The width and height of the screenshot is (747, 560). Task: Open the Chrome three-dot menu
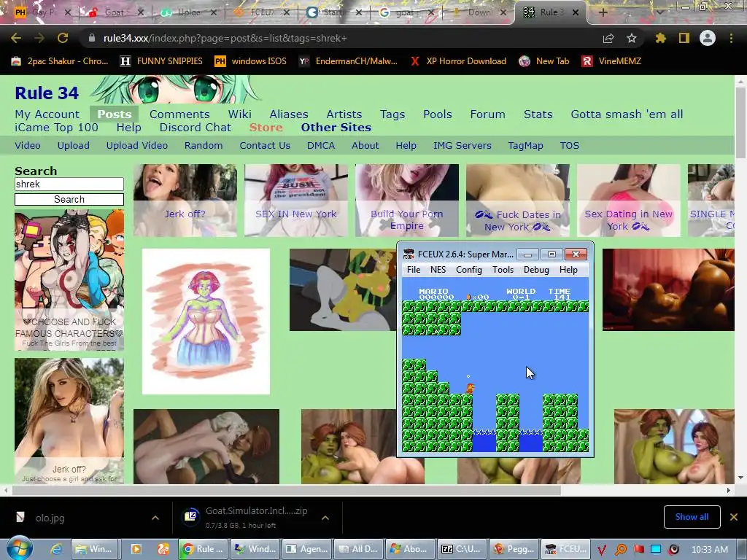click(731, 38)
